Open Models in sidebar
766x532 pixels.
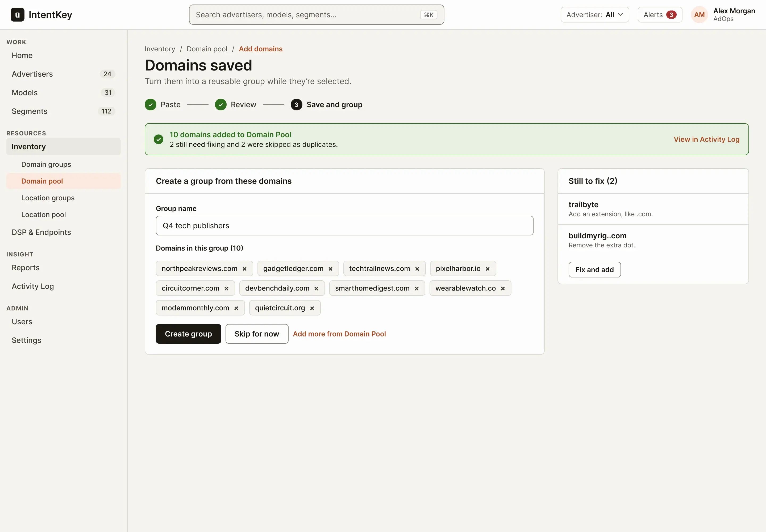pos(64,93)
